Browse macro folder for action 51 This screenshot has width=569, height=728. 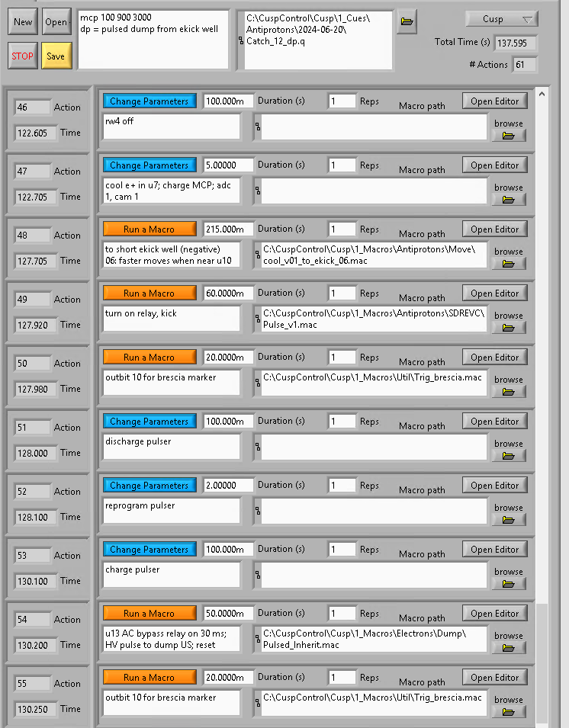coord(509,456)
